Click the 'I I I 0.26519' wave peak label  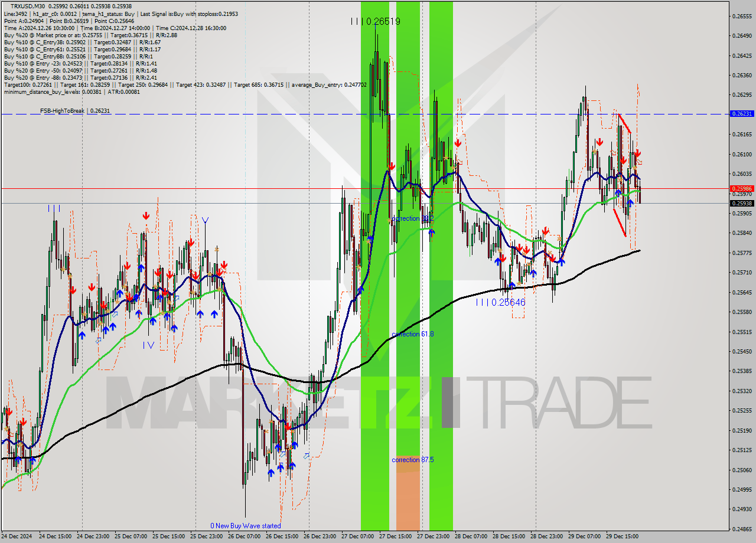(x=376, y=21)
